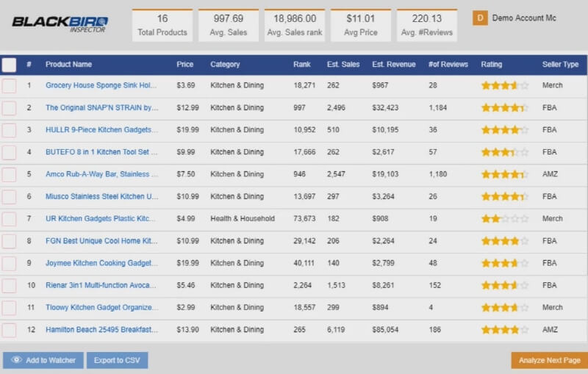Click the Avg. #Reviews 220.13 stat card
The width and height of the screenshot is (588, 374).
point(427,25)
